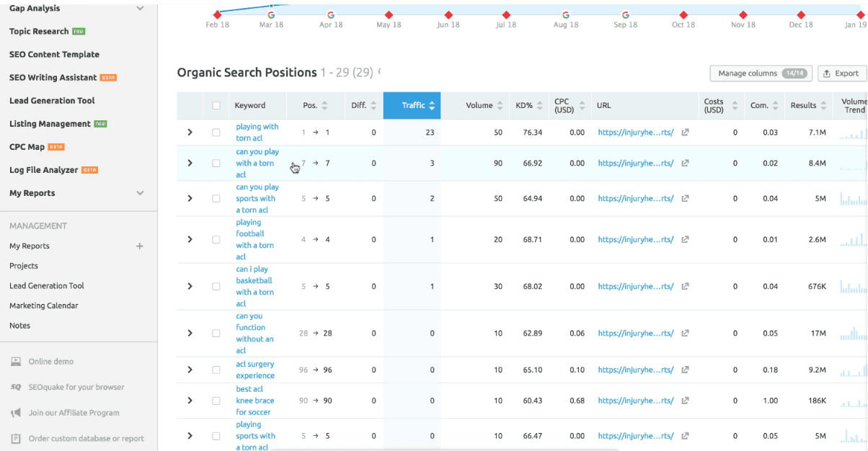Check the 'can you play with a torn acl' checkbox
Image resolution: width=868 pixels, height=451 pixels.
(x=216, y=163)
